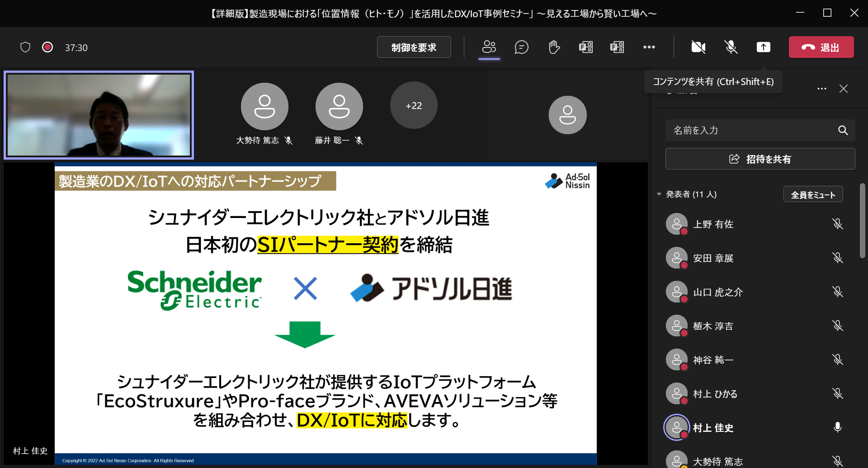Request control with 制御を要求 button
Viewport: 868px width, 468px height.
(x=414, y=47)
